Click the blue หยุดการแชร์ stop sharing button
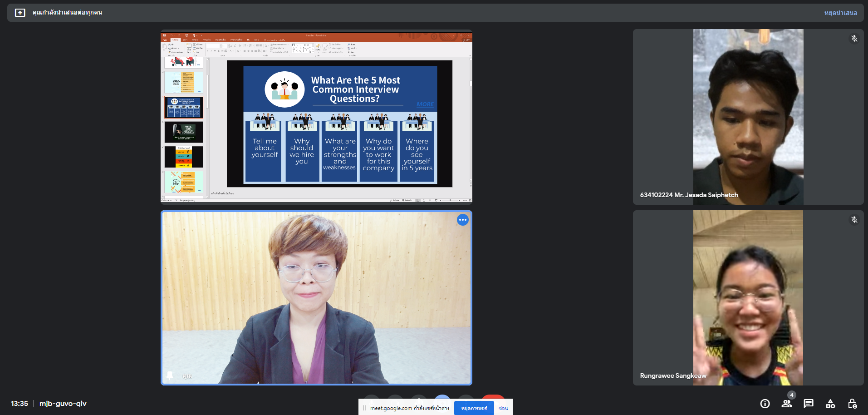Screen dimensions: 868x415 [474, 408]
